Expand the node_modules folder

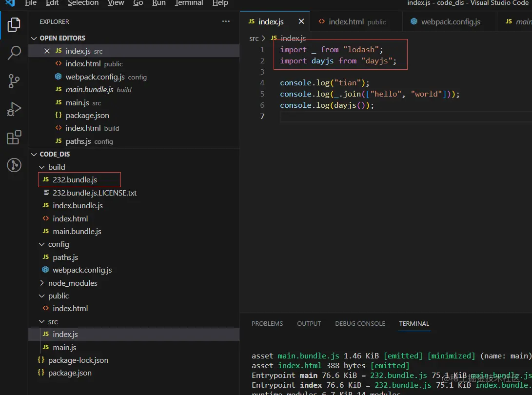[42, 283]
